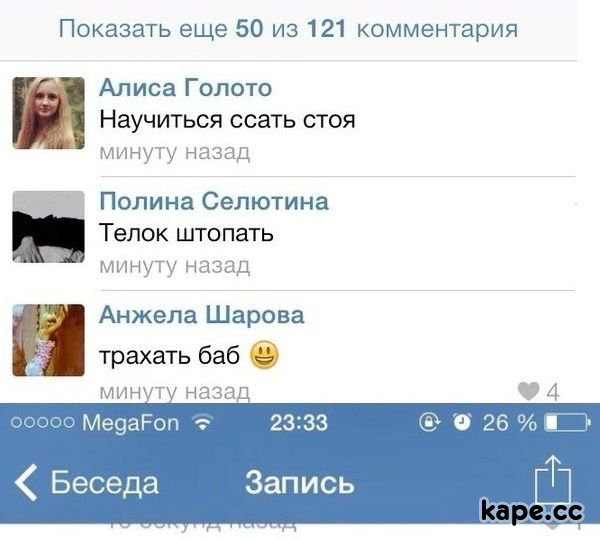Expand Показать еще 50 из 121 комментария
The height and width of the screenshot is (540, 600).
tap(288, 29)
